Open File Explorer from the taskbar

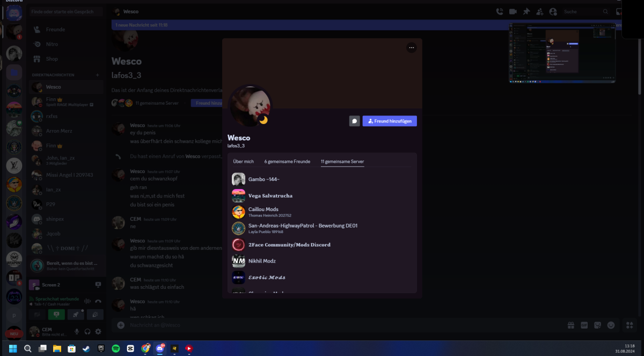pyautogui.click(x=57, y=348)
